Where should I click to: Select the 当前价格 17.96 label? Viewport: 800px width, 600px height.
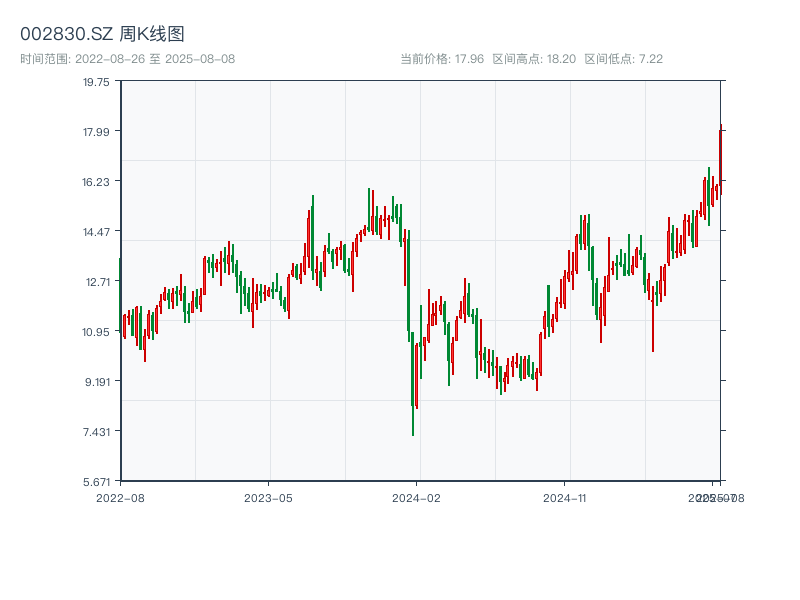pyautogui.click(x=442, y=59)
